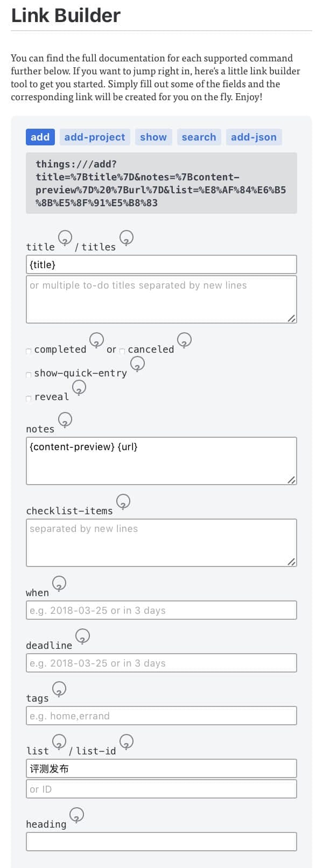This screenshot has width=323, height=868.
Task: Open help bubble beside notes label
Action: pyautogui.click(x=65, y=419)
